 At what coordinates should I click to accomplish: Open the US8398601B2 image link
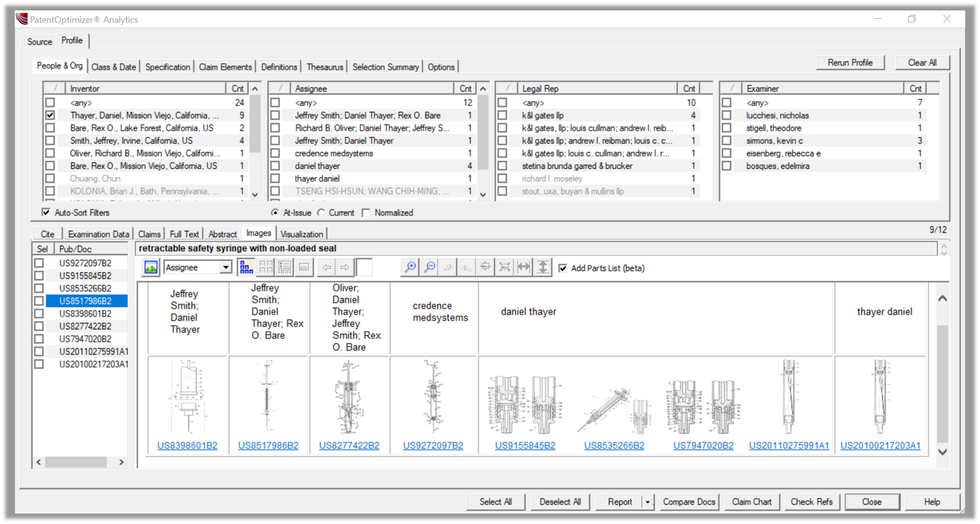(187, 445)
